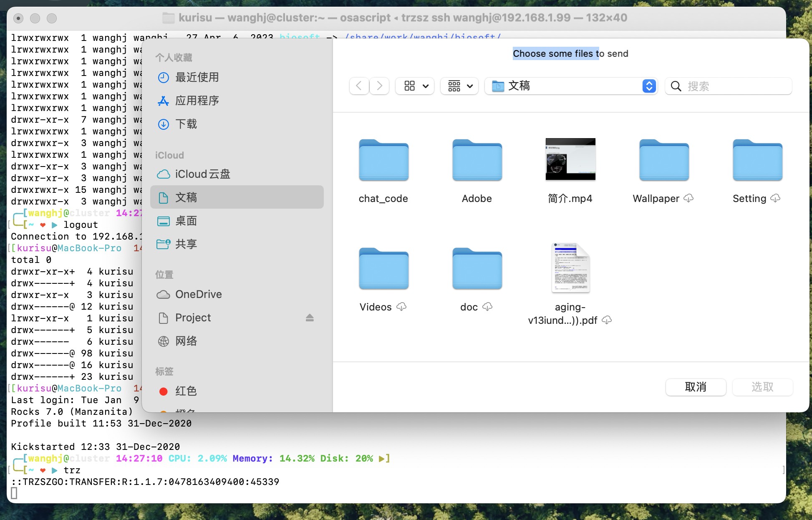Viewport: 812px width, 520px height.
Task: Select the Setting folder
Action: coord(757,160)
